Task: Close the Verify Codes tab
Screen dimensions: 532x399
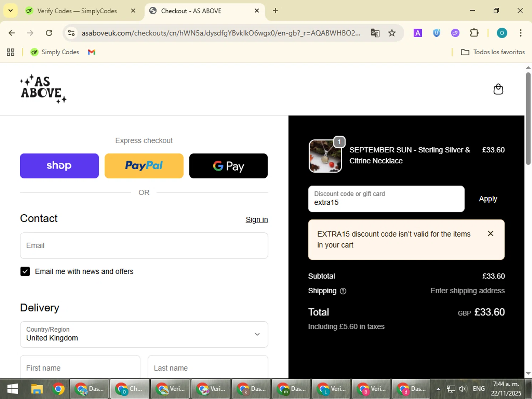Action: (133, 11)
